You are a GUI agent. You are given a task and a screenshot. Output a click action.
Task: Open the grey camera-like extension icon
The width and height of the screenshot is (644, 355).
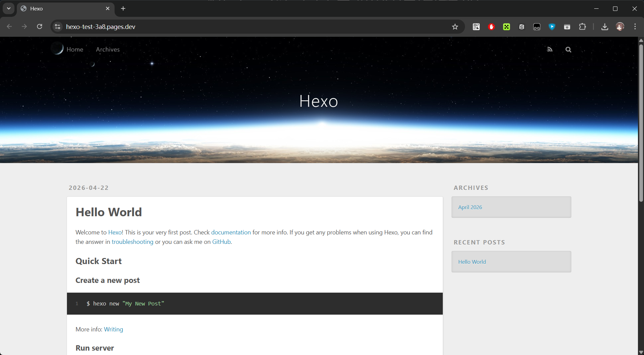(567, 27)
